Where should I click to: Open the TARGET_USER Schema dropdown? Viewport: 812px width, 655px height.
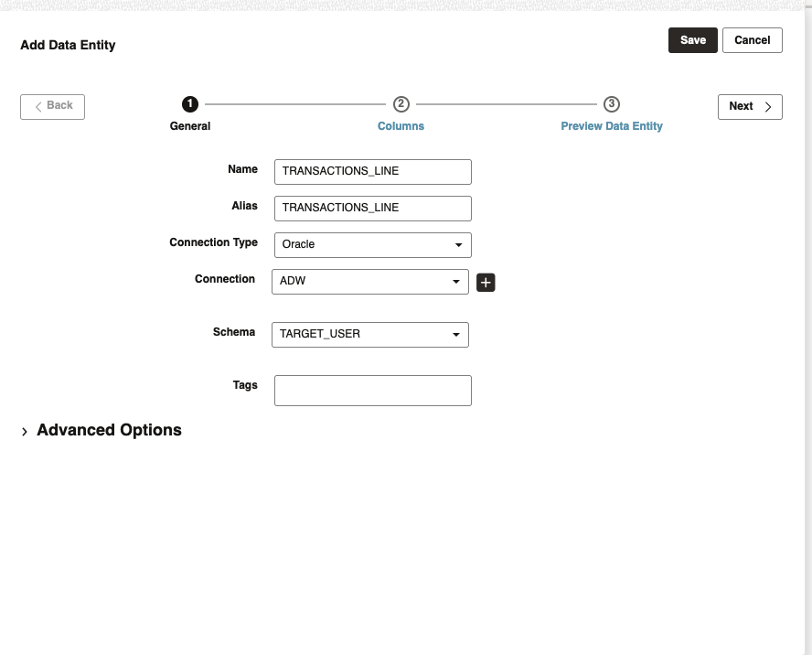369,334
